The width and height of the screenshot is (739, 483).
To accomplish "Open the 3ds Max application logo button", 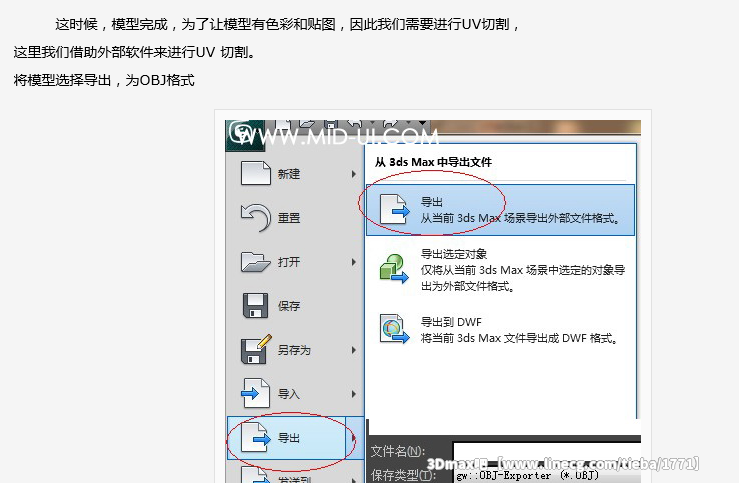I will point(245,136).
